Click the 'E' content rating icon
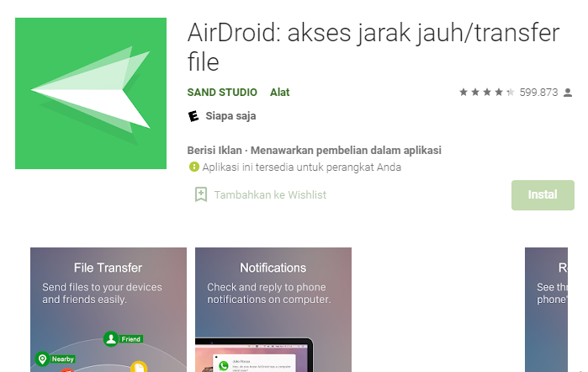The height and width of the screenshot is (372, 588). point(193,116)
